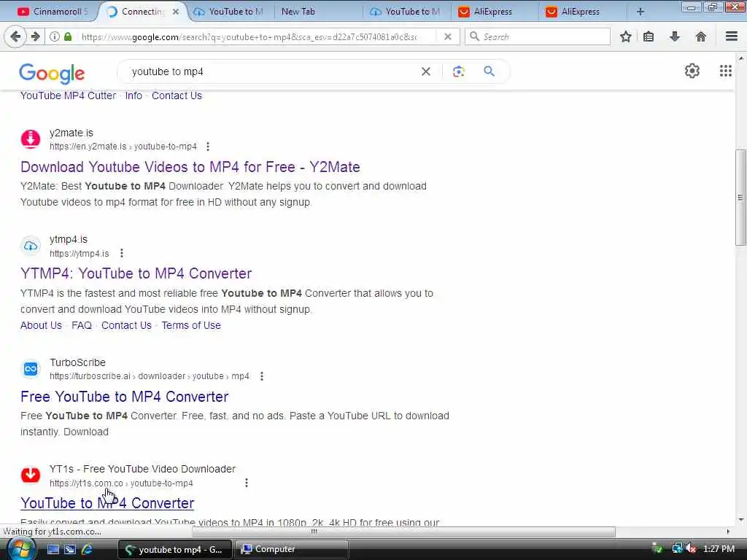747x560 pixels.
Task: Click muted volume tray icon
Action: pos(691,548)
